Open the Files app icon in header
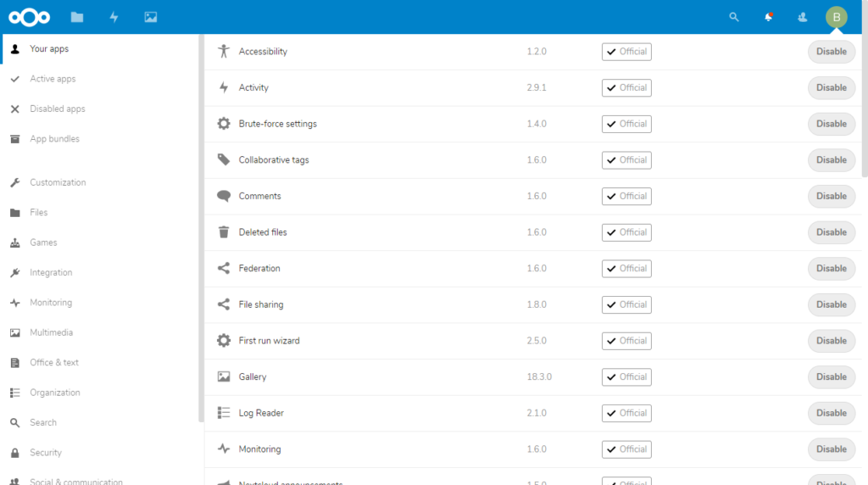This screenshot has height=485, width=868. click(77, 17)
